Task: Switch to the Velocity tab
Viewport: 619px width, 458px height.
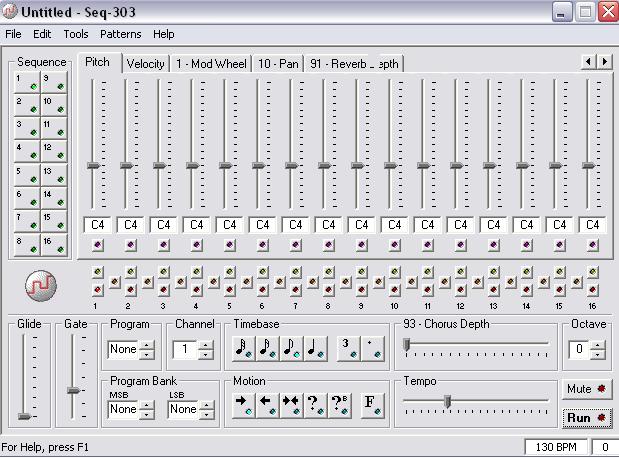Action: click(x=146, y=63)
